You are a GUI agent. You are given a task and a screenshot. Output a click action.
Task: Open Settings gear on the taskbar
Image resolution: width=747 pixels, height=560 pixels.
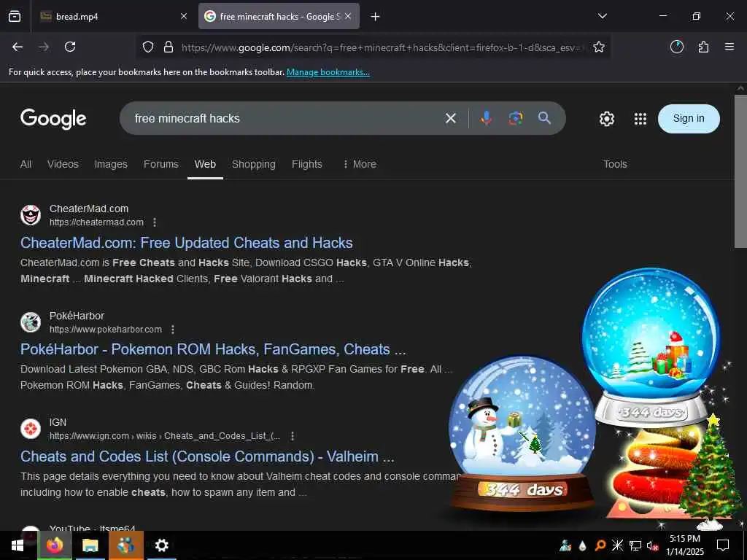pos(161,545)
